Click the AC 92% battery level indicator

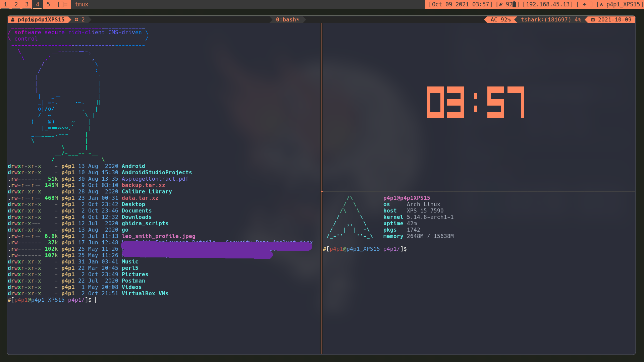(500, 19)
